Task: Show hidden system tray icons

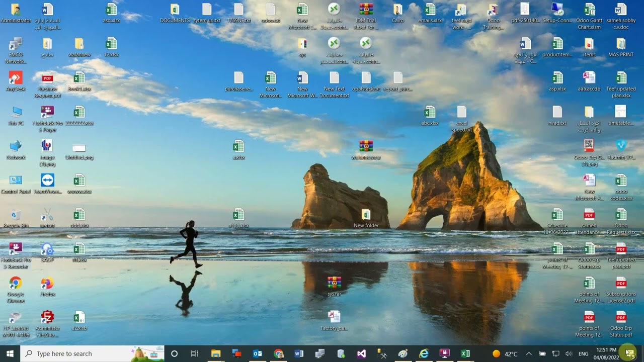Action: tap(529, 353)
